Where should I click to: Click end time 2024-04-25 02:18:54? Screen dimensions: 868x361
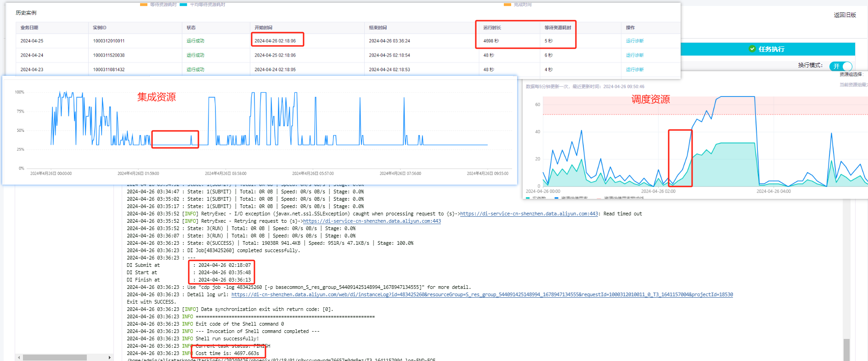(x=389, y=55)
